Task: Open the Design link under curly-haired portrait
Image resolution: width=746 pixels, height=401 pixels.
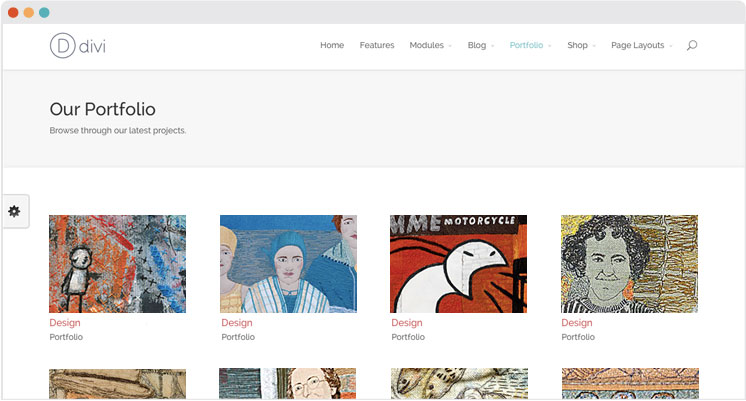Action: [577, 323]
